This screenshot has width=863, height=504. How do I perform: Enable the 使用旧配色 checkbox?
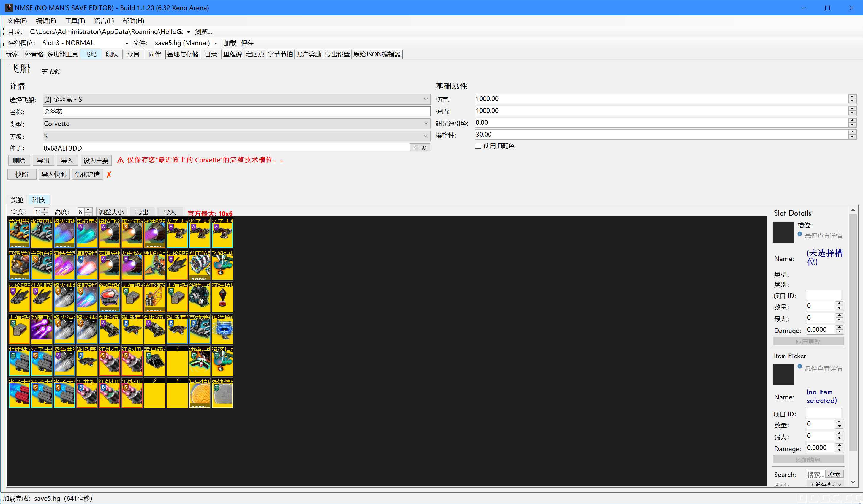click(x=478, y=146)
